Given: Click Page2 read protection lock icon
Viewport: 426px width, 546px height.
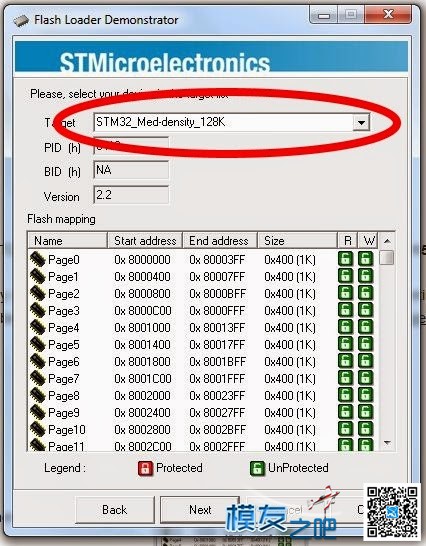Looking at the screenshot, I should point(346,293).
